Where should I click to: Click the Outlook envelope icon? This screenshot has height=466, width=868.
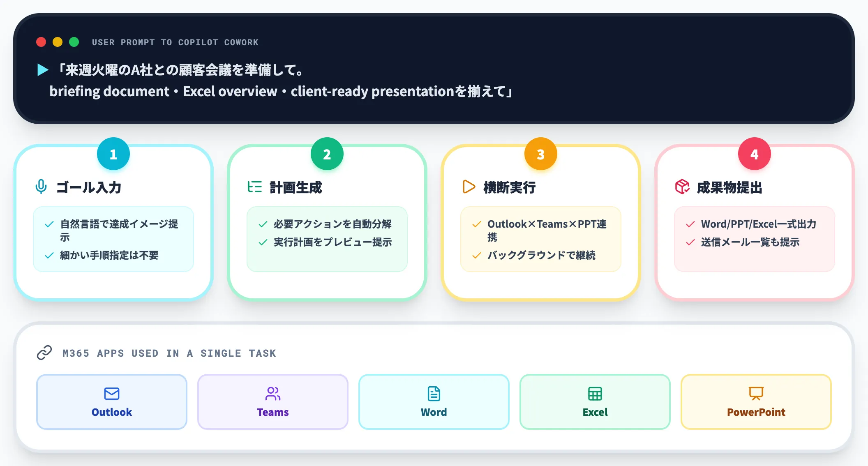[112, 394]
